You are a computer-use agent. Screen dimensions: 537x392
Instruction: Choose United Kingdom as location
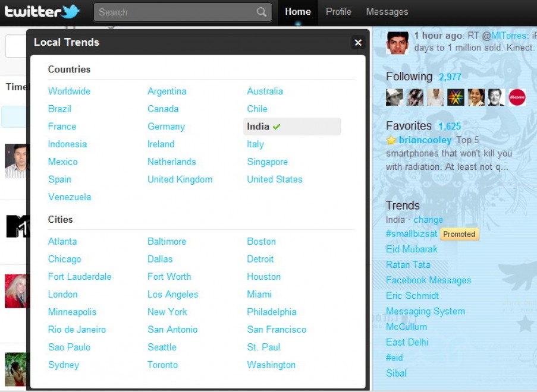[180, 179]
